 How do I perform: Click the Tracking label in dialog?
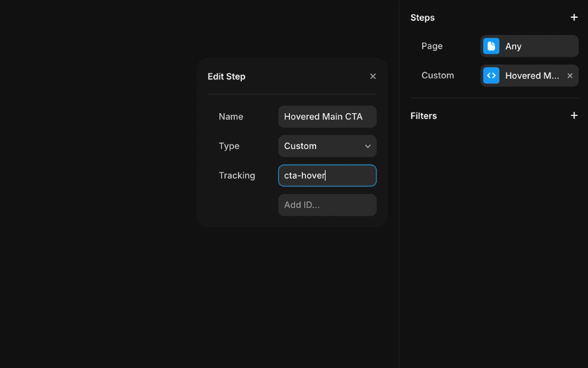point(237,176)
